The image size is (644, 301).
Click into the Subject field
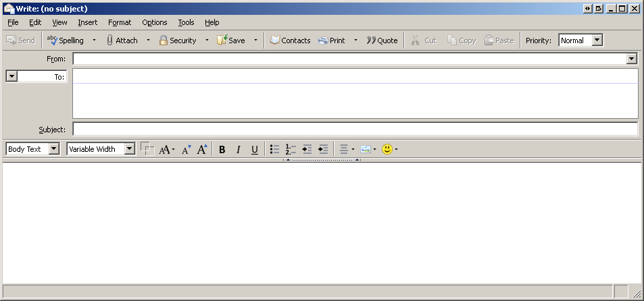[355, 129]
